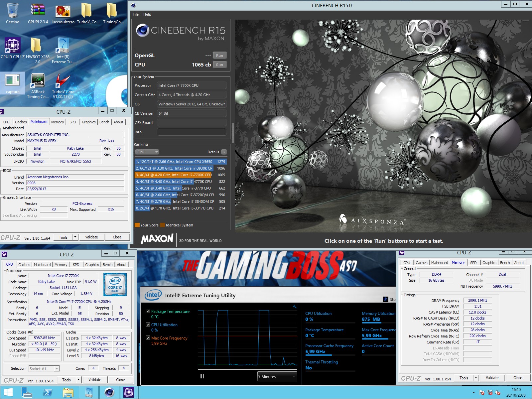
Task: Switch to SPD tab in Memory CPU-Z window
Action: click(473, 263)
